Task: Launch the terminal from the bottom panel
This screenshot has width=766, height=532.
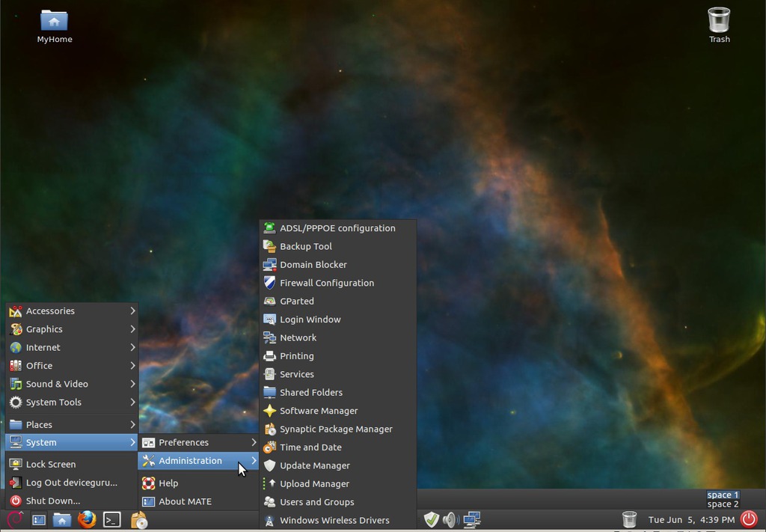Action: 112,519
